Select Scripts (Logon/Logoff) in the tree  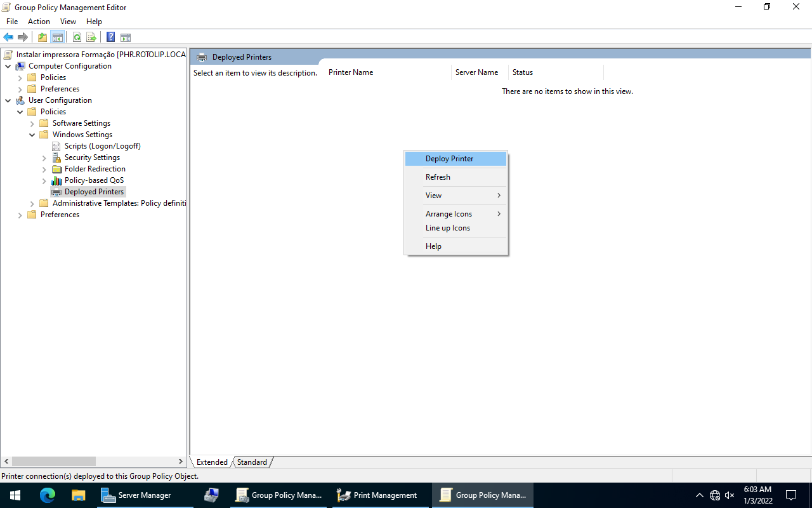click(102, 146)
